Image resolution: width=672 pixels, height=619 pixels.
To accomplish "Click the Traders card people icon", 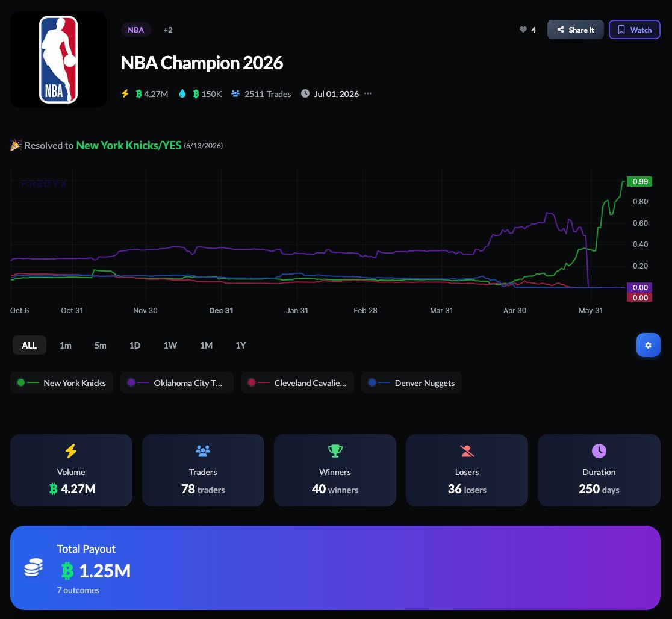I will pyautogui.click(x=203, y=450).
